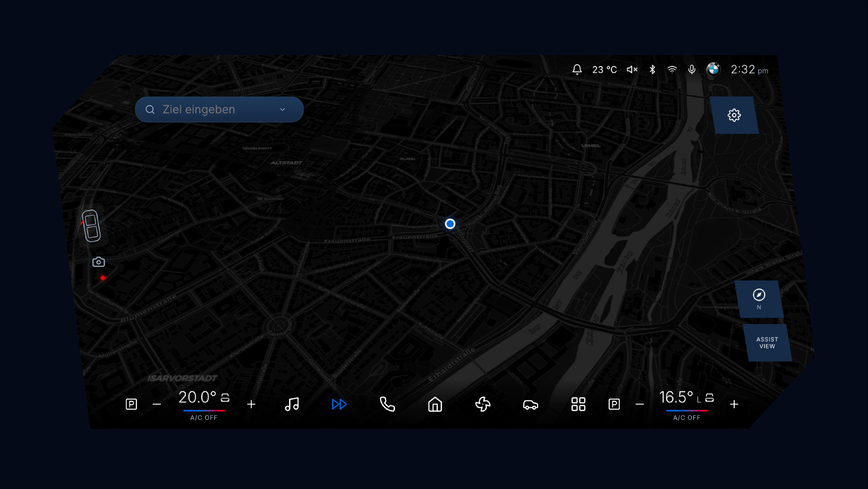Image resolution: width=868 pixels, height=489 pixels.
Task: Tap the muted speaker icon
Action: click(632, 70)
